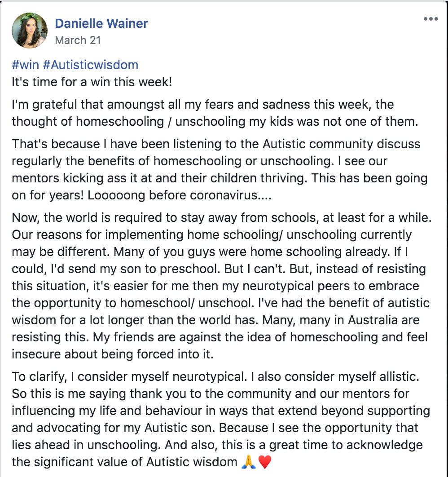Click the phrase "lies ahead in unschooling"
Screen dimensions: 448x477
pos(85,445)
